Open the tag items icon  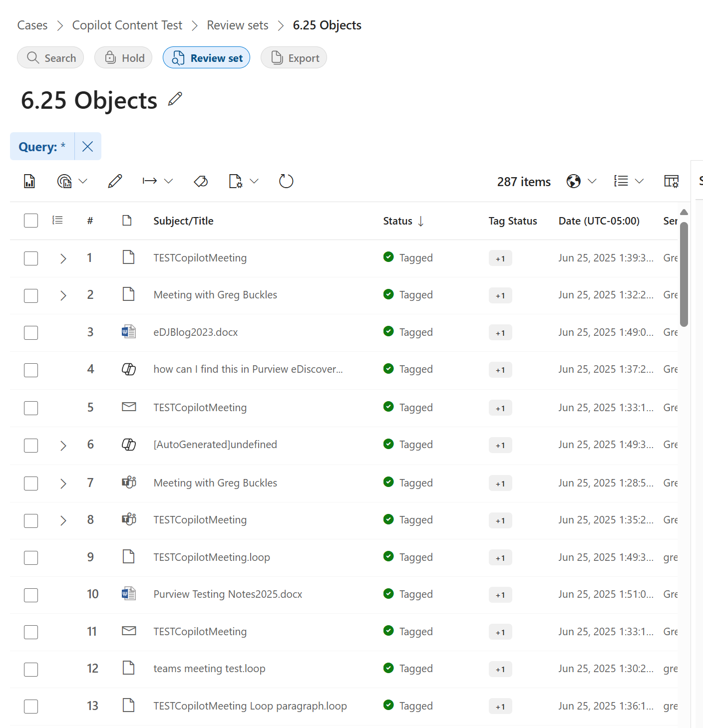point(201,181)
